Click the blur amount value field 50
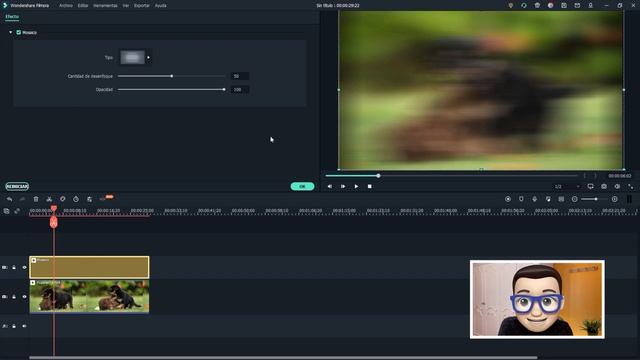The image size is (640, 360). [x=240, y=76]
